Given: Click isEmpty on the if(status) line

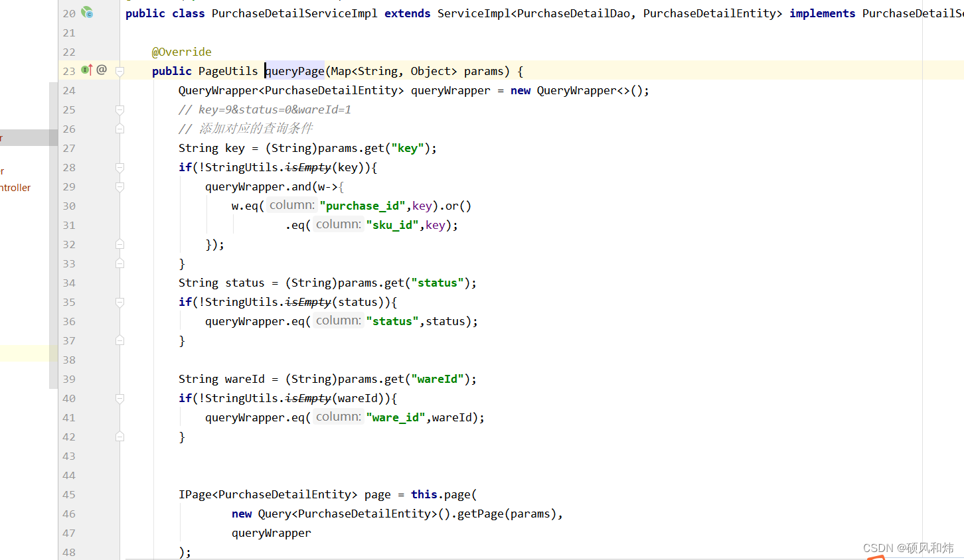Looking at the screenshot, I should pos(308,302).
